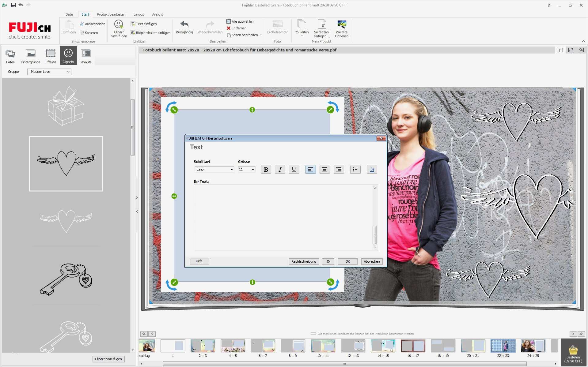
Task: Insert a Bildplatzhalter via ribbon icon
Action: point(133,33)
